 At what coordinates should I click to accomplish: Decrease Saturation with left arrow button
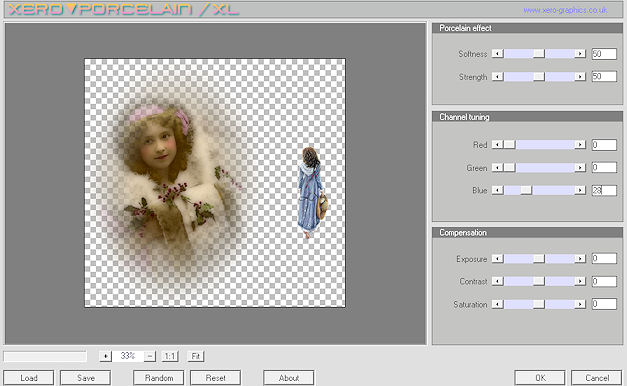tap(497, 304)
